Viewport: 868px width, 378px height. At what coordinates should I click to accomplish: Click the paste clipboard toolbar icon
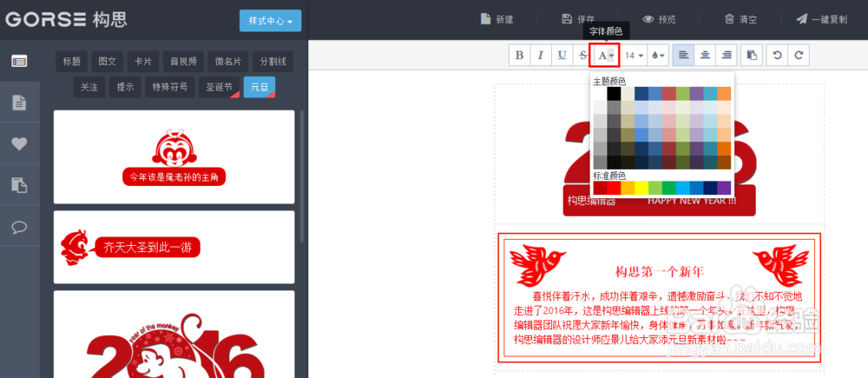pos(752,56)
